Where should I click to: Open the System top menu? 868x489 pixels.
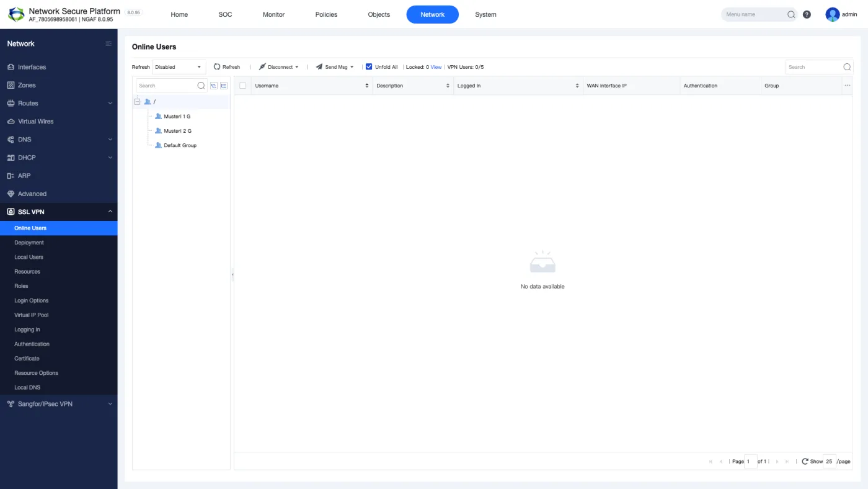485,14
